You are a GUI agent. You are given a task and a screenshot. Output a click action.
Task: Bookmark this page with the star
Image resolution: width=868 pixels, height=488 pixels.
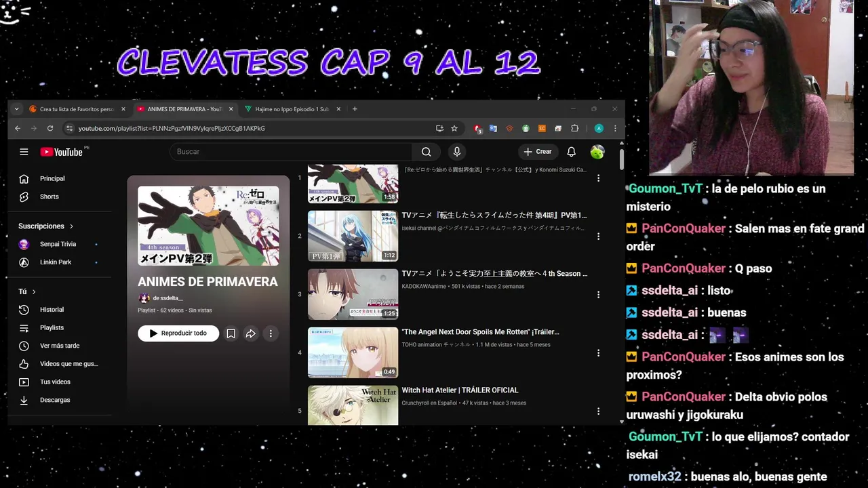coord(454,128)
